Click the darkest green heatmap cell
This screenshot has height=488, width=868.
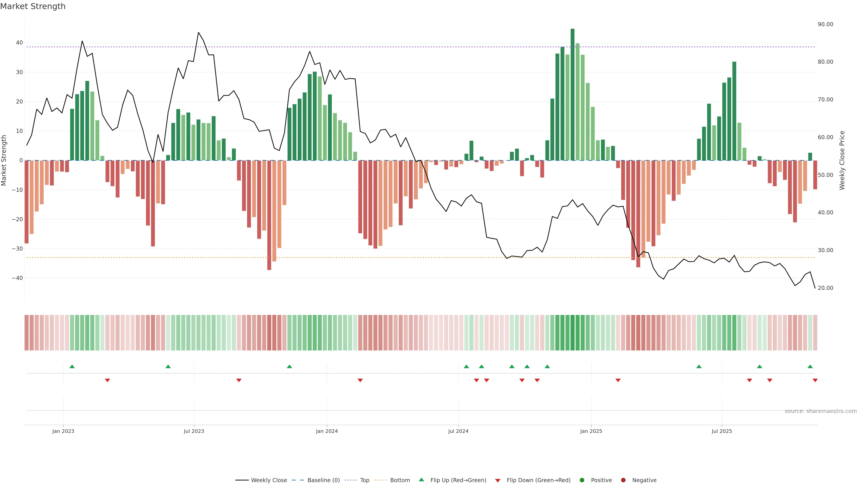tap(572, 333)
